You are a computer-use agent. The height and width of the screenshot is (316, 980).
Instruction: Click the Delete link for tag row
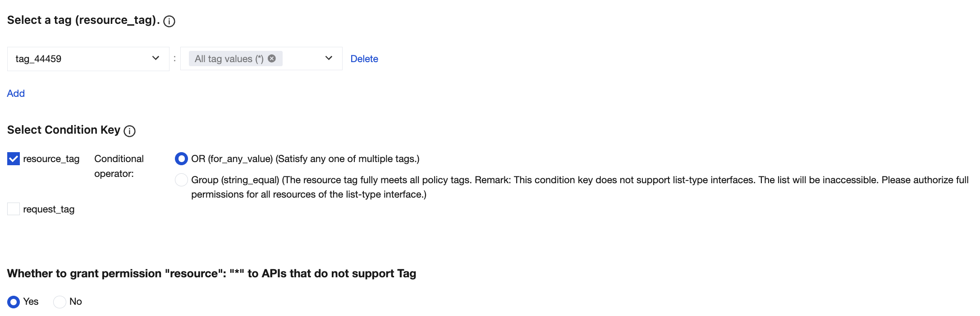(x=364, y=59)
